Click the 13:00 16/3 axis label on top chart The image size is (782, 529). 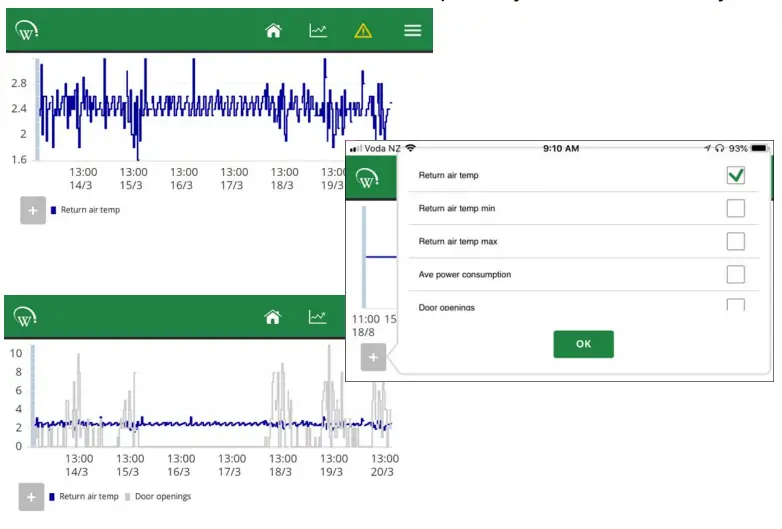pos(184,178)
